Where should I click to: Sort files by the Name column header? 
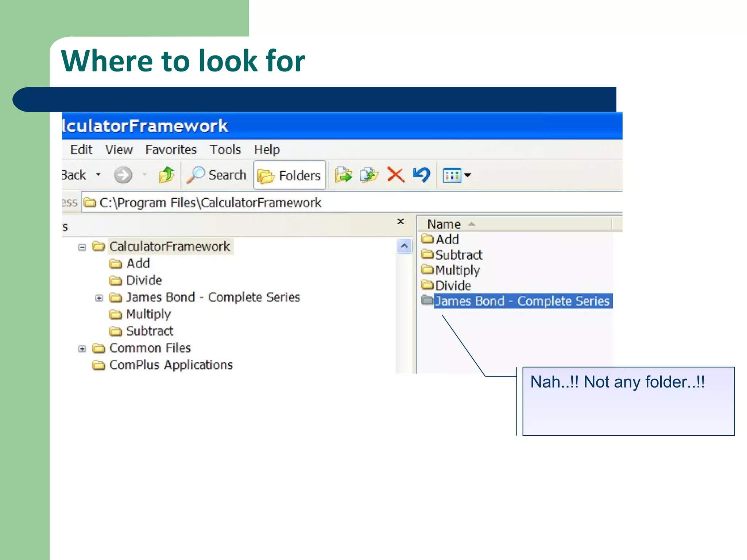coord(444,224)
